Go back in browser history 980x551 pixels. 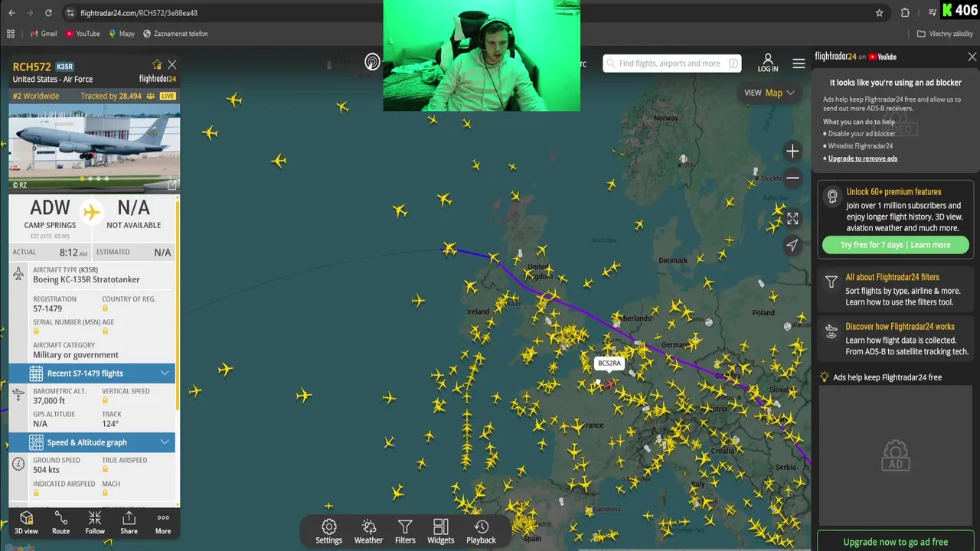[11, 13]
